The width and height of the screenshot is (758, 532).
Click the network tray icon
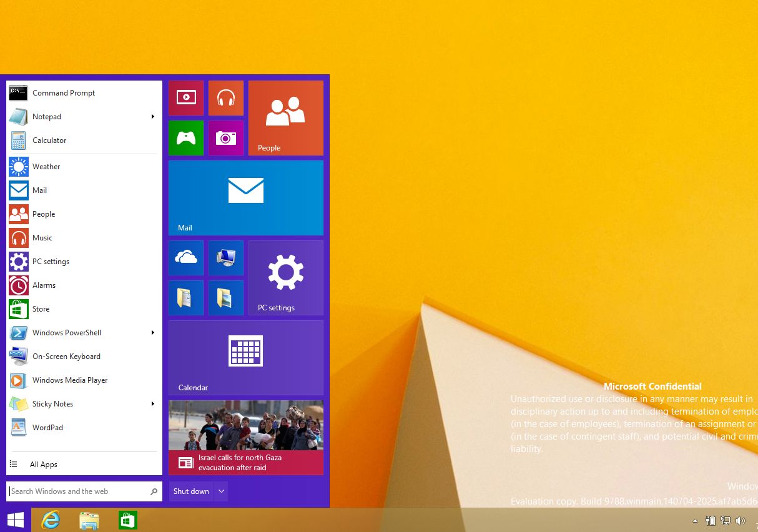tap(726, 521)
